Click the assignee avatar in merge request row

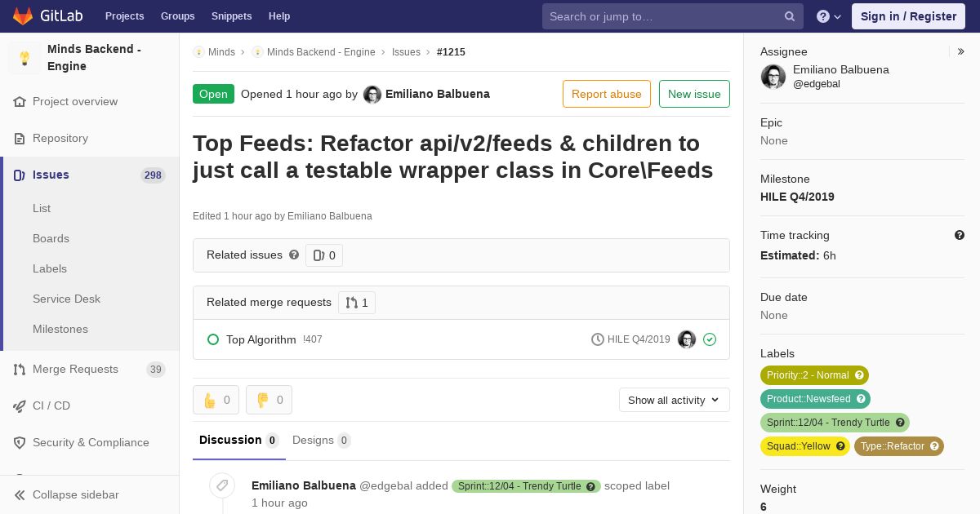point(687,339)
